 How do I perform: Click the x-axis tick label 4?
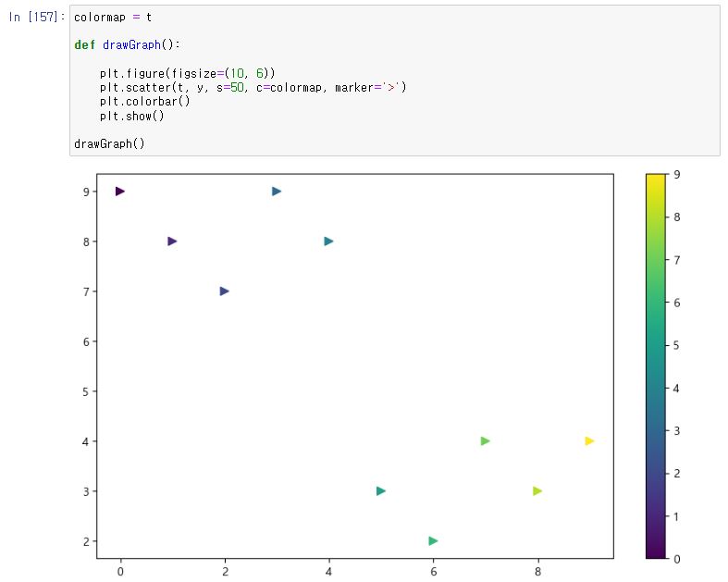328,571
